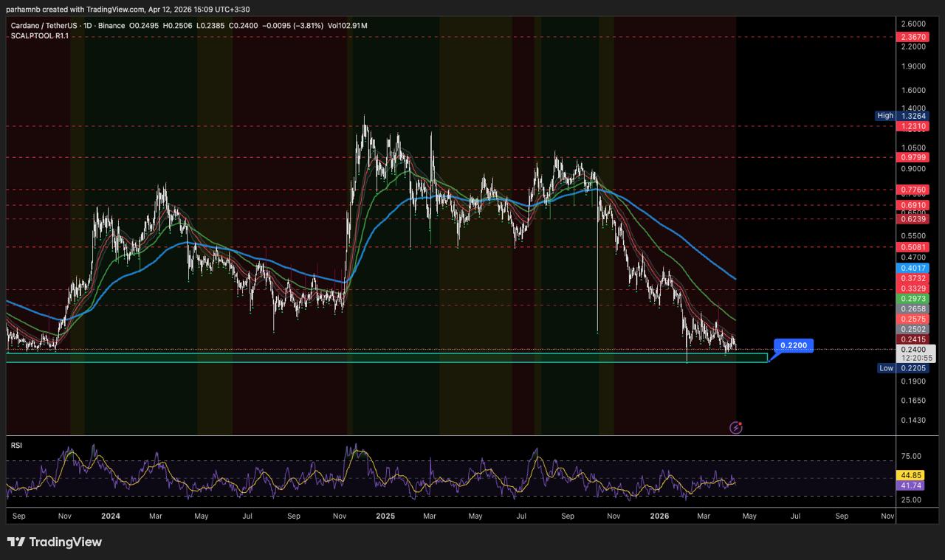This screenshot has width=945, height=560.
Task: Select the green support zone rectangle
Action: coord(384,358)
